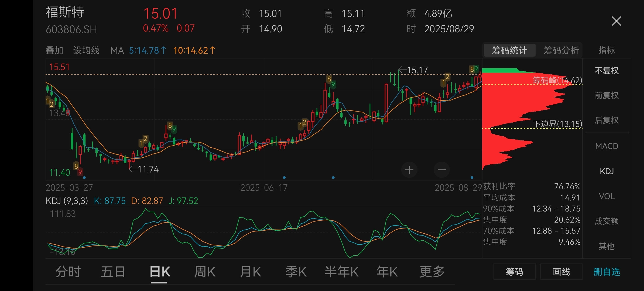
Task: Remove stock via 删自选 link
Action: tap(607, 272)
